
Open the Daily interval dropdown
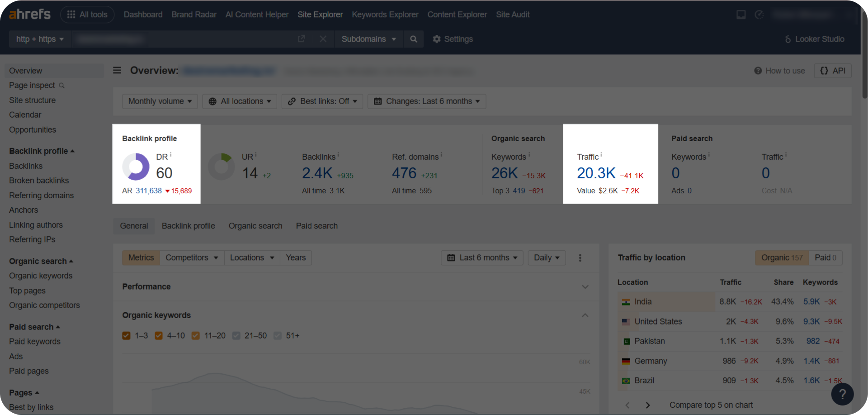[547, 258]
